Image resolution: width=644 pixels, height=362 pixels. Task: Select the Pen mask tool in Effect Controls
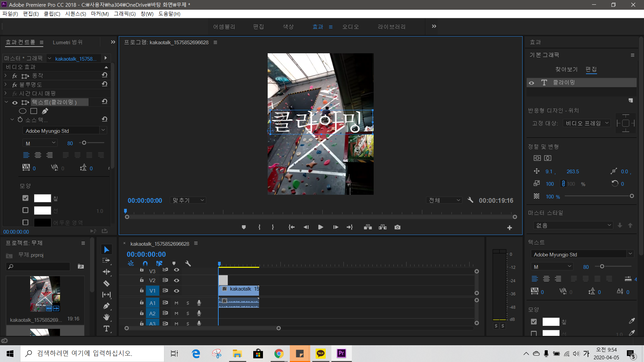click(45, 111)
